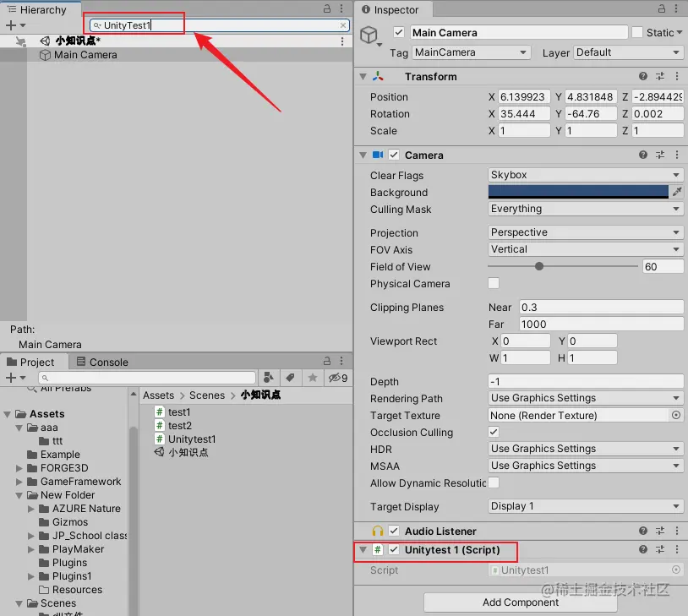Open the Background color swatch
688x616 pixels.
[578, 192]
